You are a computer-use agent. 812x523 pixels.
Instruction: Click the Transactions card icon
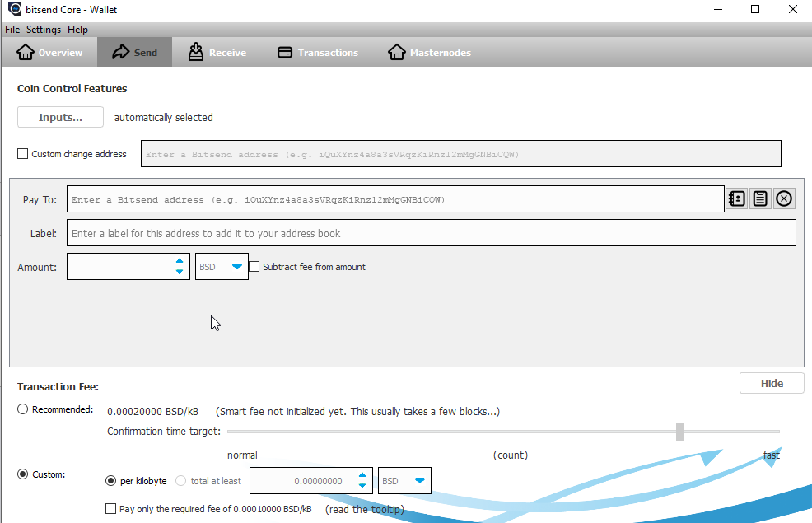coord(285,53)
